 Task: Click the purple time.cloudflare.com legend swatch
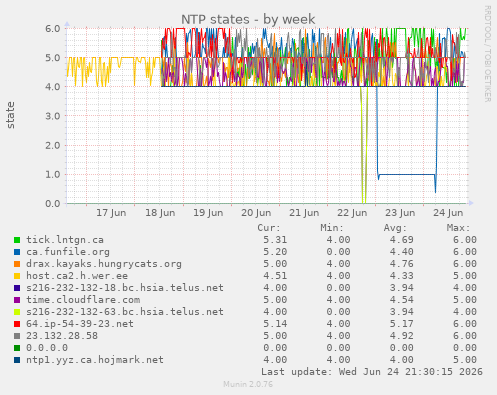17,300
